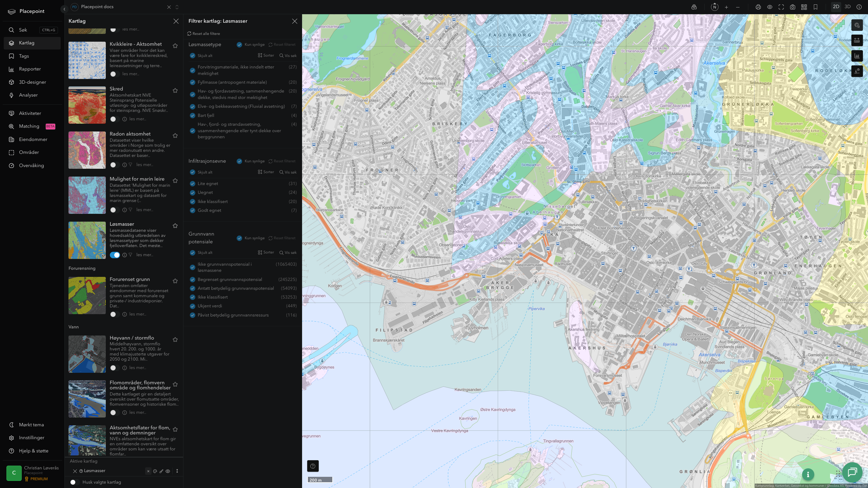
Task: Take a map screenshot with camera icon
Action: pyautogui.click(x=792, y=7)
